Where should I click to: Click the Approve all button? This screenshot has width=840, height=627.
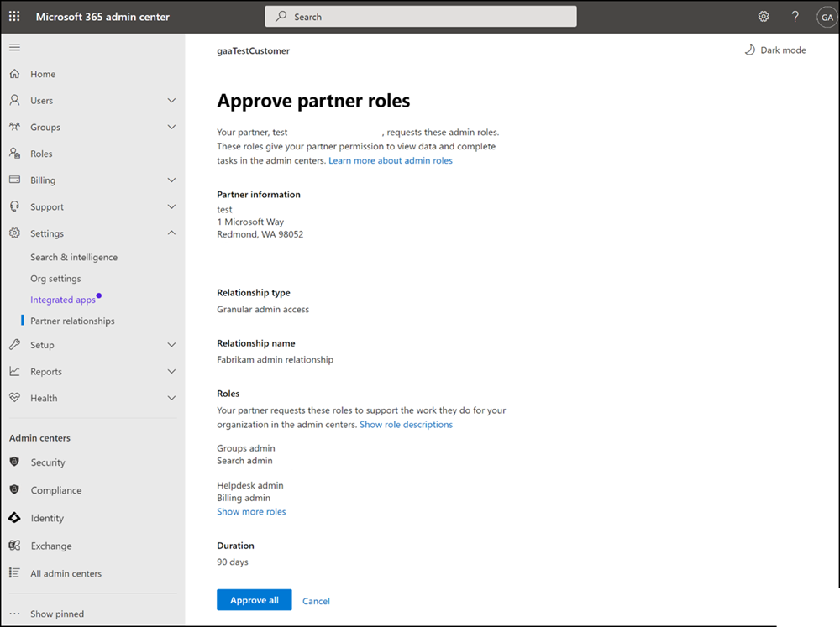(x=254, y=599)
